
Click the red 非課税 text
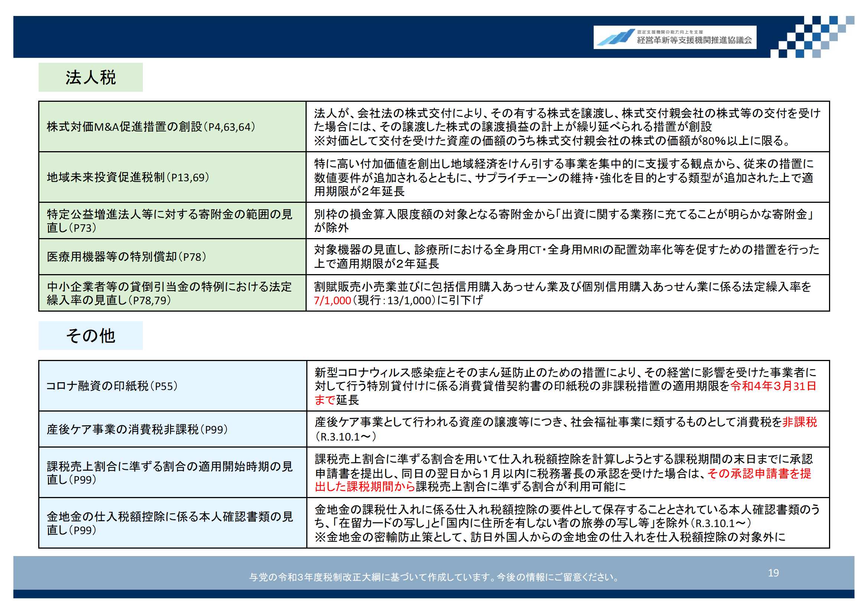[x=799, y=422]
